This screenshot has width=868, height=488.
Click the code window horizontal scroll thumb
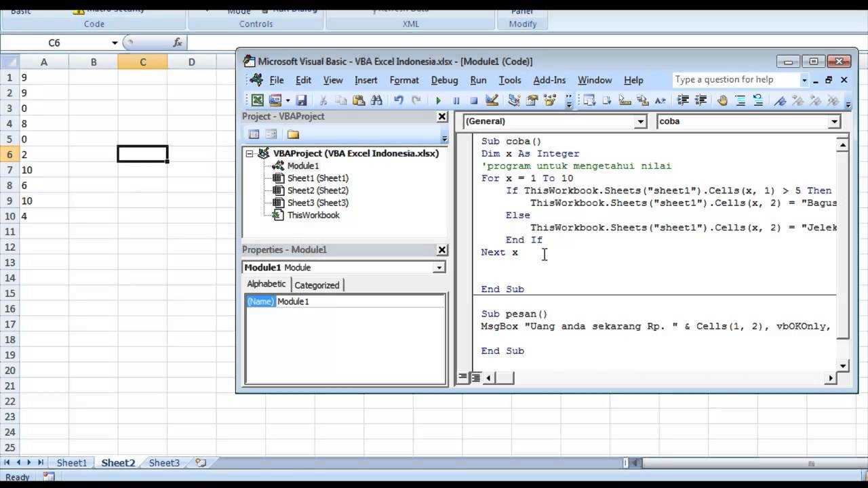pyautogui.click(x=505, y=378)
